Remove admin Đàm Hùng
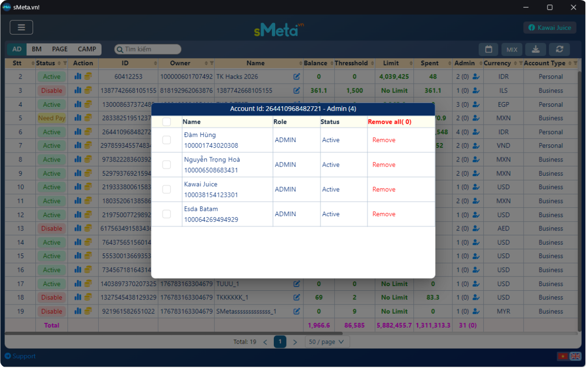 click(384, 140)
